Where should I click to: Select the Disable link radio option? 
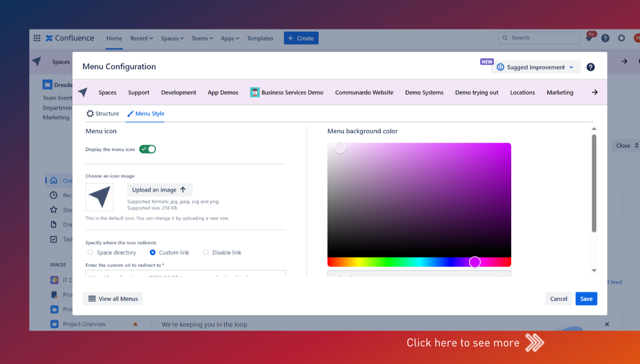tap(206, 253)
